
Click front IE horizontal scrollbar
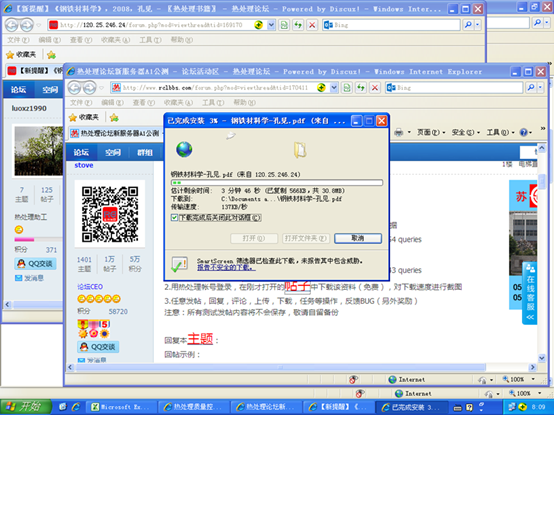tap(281, 368)
